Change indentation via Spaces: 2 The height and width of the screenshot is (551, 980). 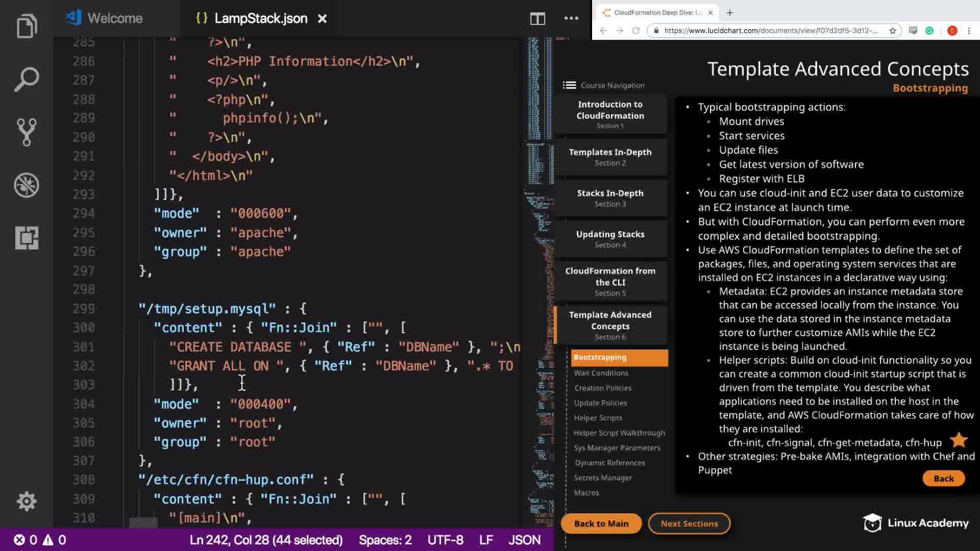(385, 540)
